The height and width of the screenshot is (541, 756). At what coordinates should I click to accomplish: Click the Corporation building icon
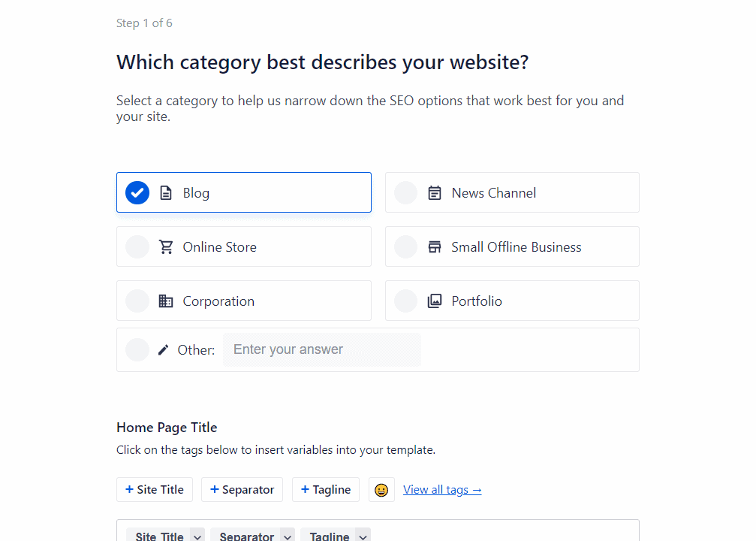(x=165, y=301)
